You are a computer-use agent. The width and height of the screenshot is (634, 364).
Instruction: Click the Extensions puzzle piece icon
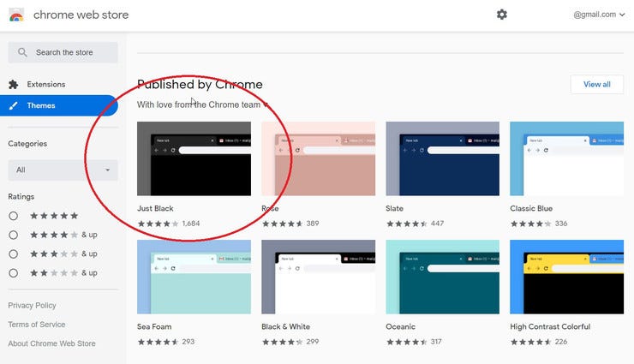pyautogui.click(x=14, y=85)
